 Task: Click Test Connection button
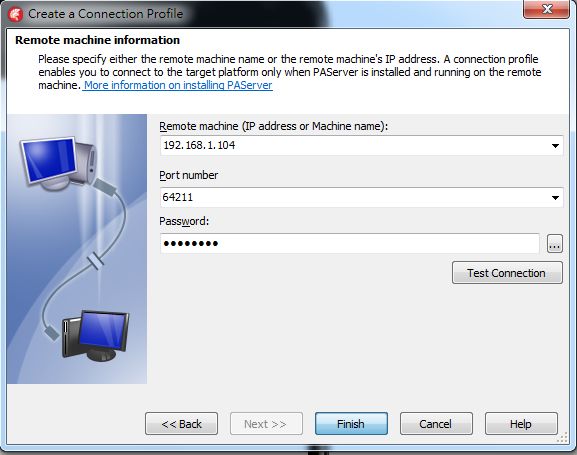(x=507, y=273)
